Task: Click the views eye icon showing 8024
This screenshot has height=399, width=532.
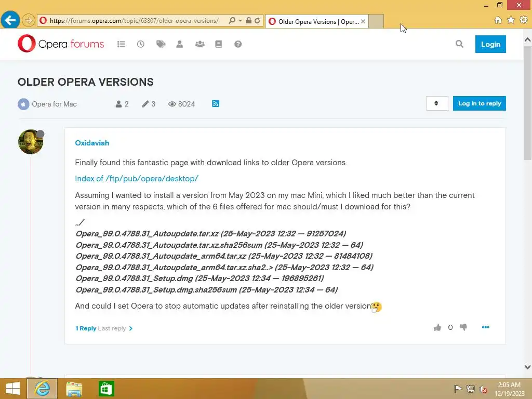Action: [x=172, y=104]
